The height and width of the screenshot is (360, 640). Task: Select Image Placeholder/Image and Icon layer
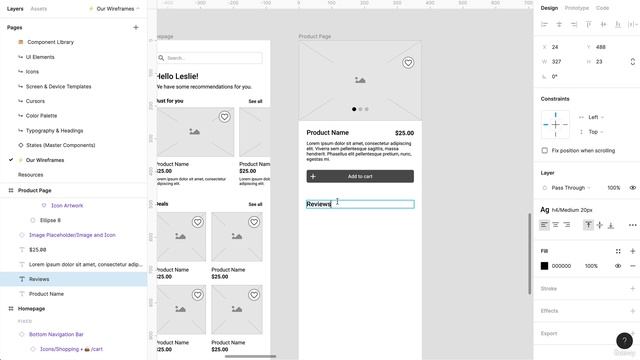tap(72, 235)
